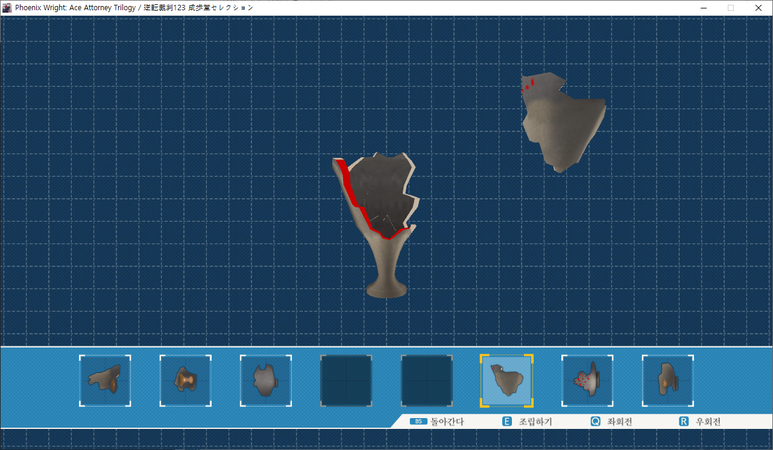The image size is (773, 450).
Task: Click the E key icon
Action: point(507,421)
